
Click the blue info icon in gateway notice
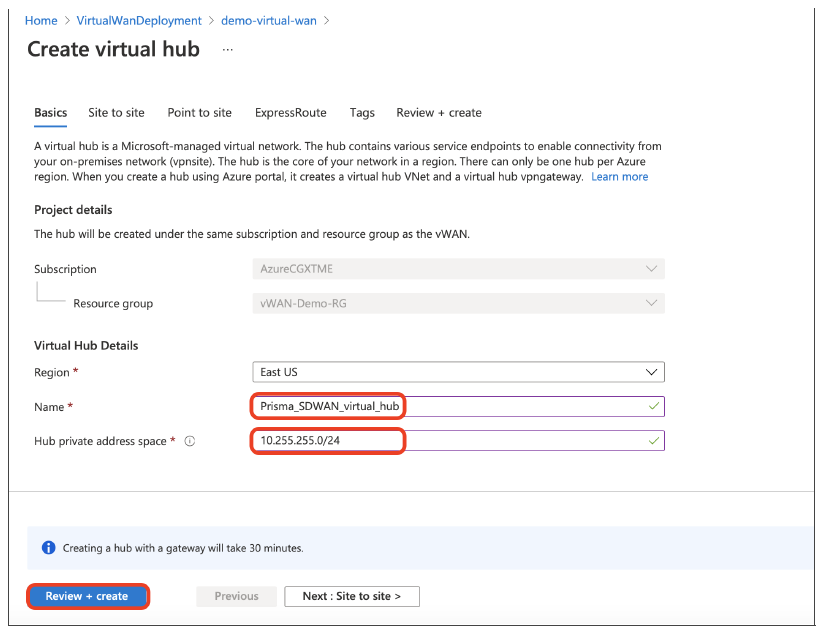[48, 548]
